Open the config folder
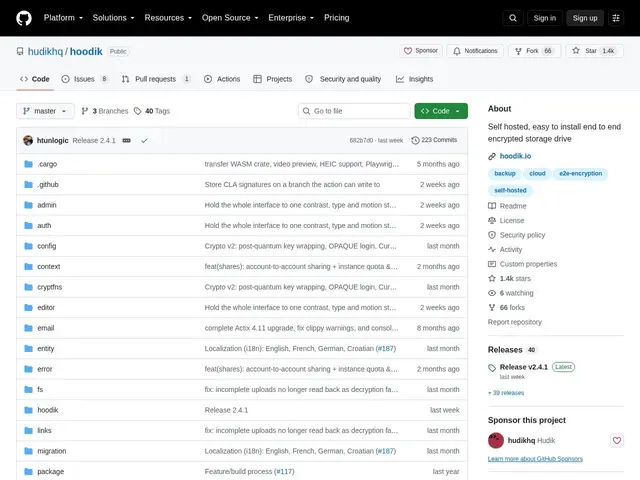 tap(47, 246)
